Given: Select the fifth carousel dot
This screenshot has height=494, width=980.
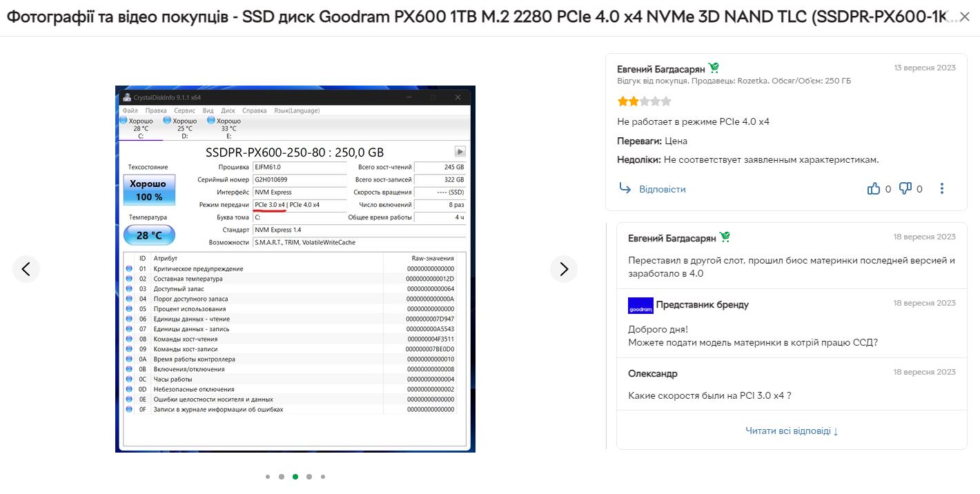Looking at the screenshot, I should click(x=323, y=477).
